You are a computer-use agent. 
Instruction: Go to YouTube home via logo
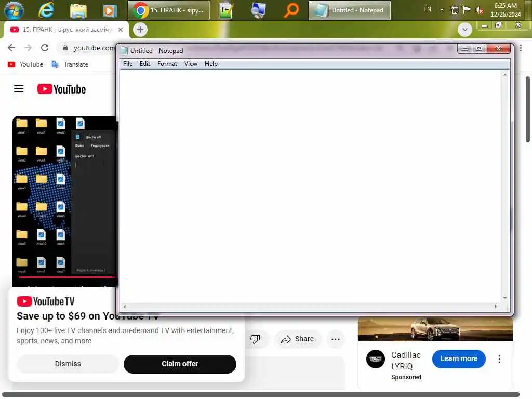click(x=61, y=89)
